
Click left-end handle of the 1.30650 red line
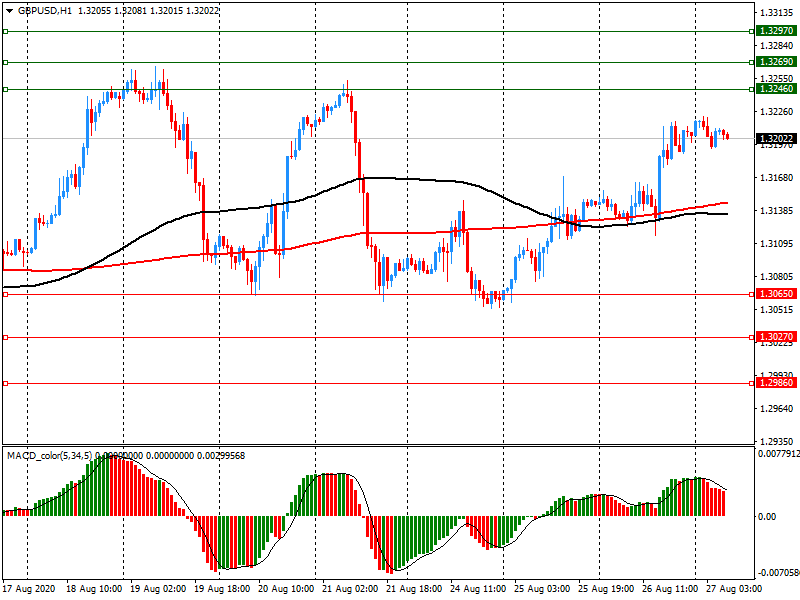(5, 294)
